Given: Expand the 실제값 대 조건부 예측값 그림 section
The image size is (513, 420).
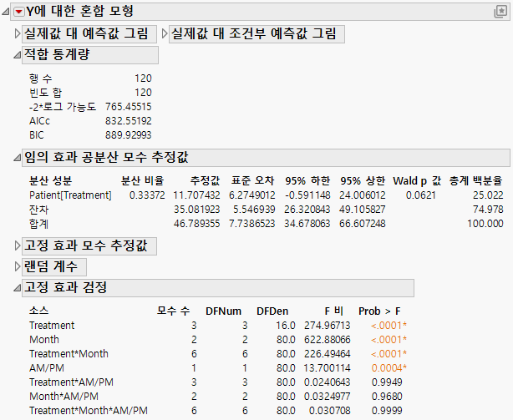Looking at the screenshot, I should 165,33.
